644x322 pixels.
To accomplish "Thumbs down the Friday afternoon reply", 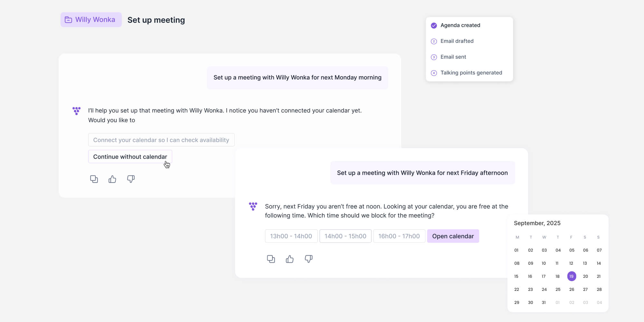I will point(308,259).
